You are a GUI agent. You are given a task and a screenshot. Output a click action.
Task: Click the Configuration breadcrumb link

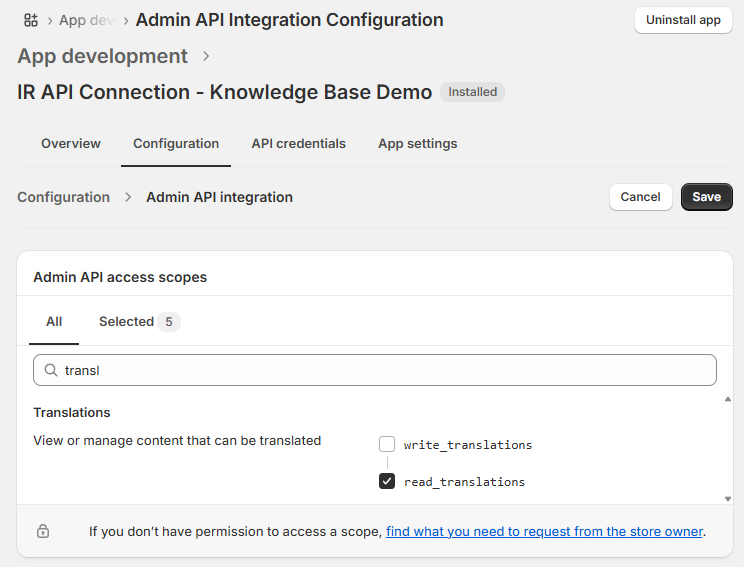(64, 197)
